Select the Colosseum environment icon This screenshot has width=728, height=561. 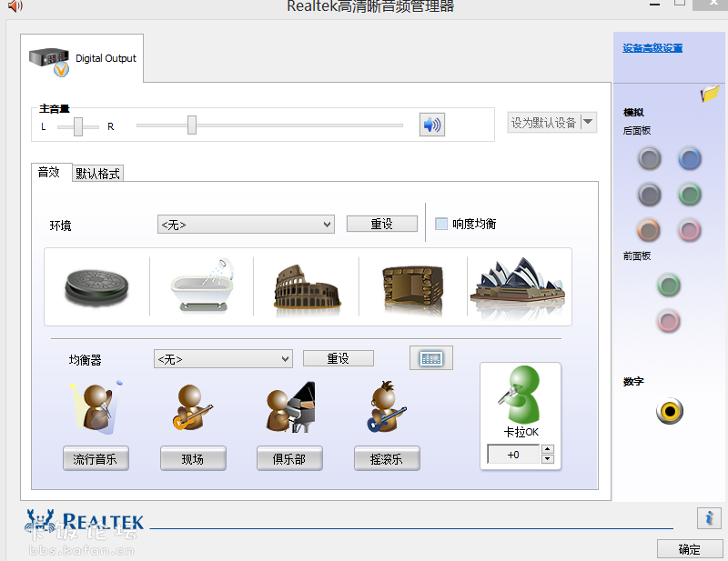307,286
